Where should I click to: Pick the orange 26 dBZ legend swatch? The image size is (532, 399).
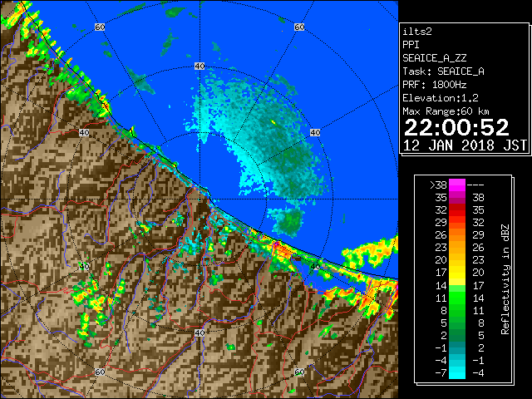(x=457, y=235)
